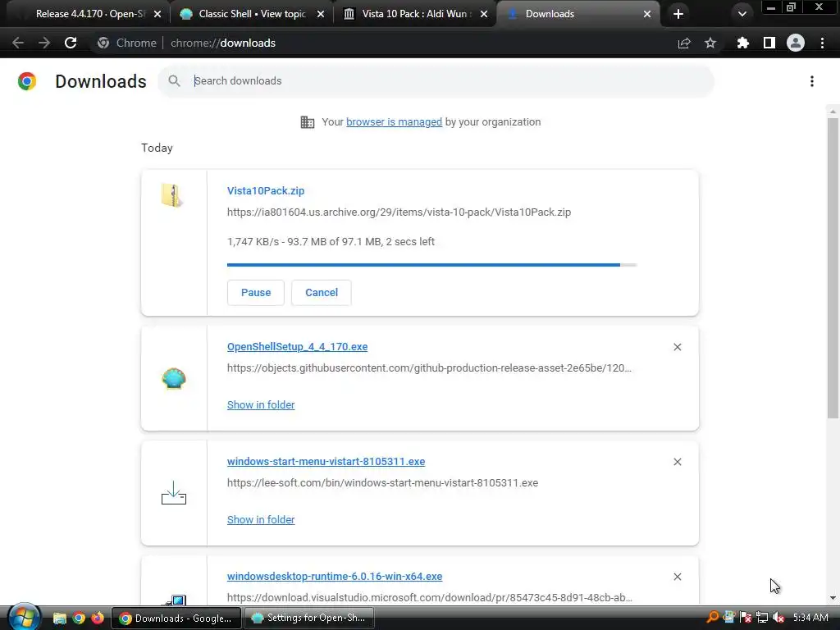Show OpenShellSetup in folder
Image resolution: width=840 pixels, height=630 pixels.
261,405
